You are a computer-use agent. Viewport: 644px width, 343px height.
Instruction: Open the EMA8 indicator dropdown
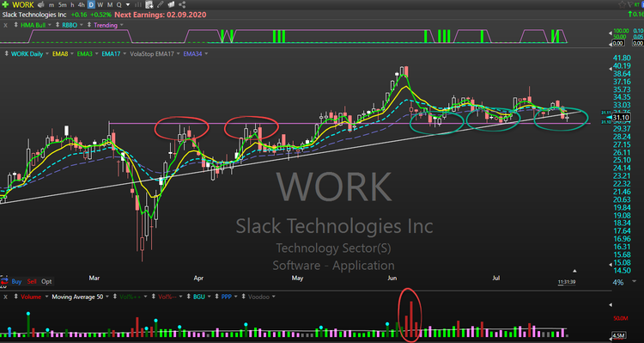(x=71, y=53)
